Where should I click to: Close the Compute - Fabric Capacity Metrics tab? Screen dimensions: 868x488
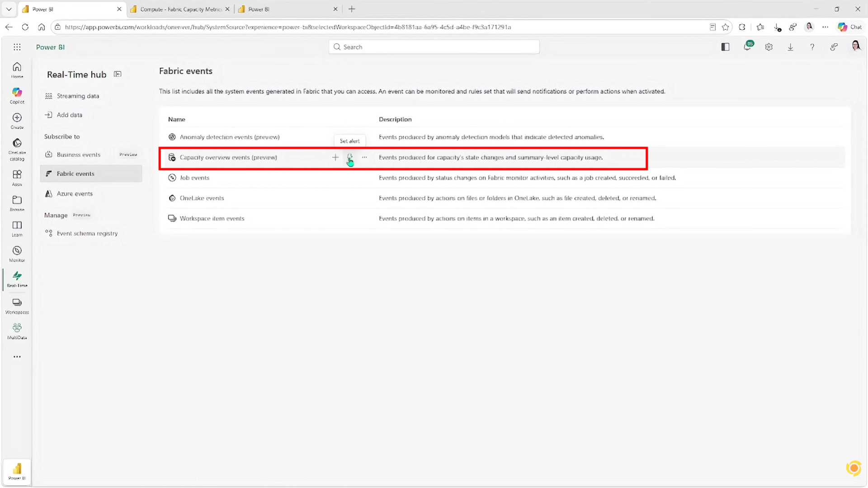227,9
